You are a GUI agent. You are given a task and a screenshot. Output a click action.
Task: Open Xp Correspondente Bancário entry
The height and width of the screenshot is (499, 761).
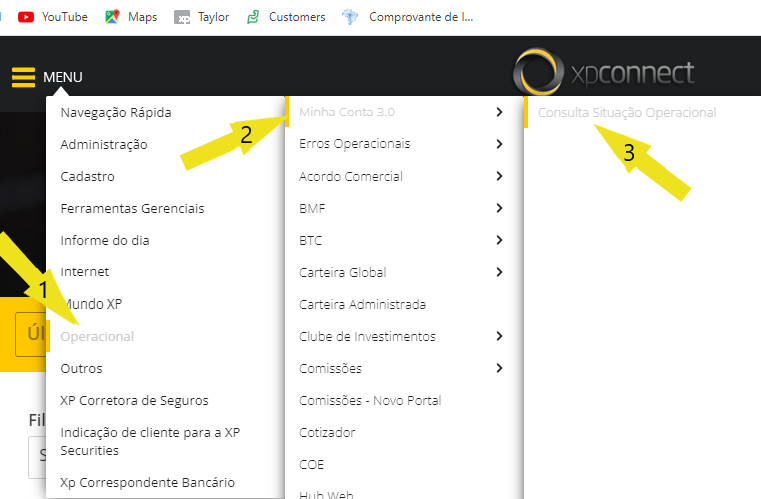tap(148, 482)
